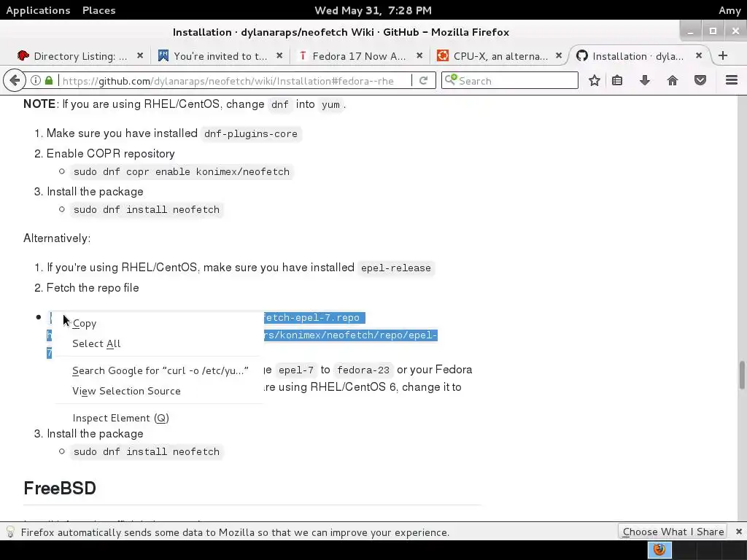This screenshot has height=560, width=747.
Task: Switch to CPU-X tab
Action: pyautogui.click(x=499, y=56)
